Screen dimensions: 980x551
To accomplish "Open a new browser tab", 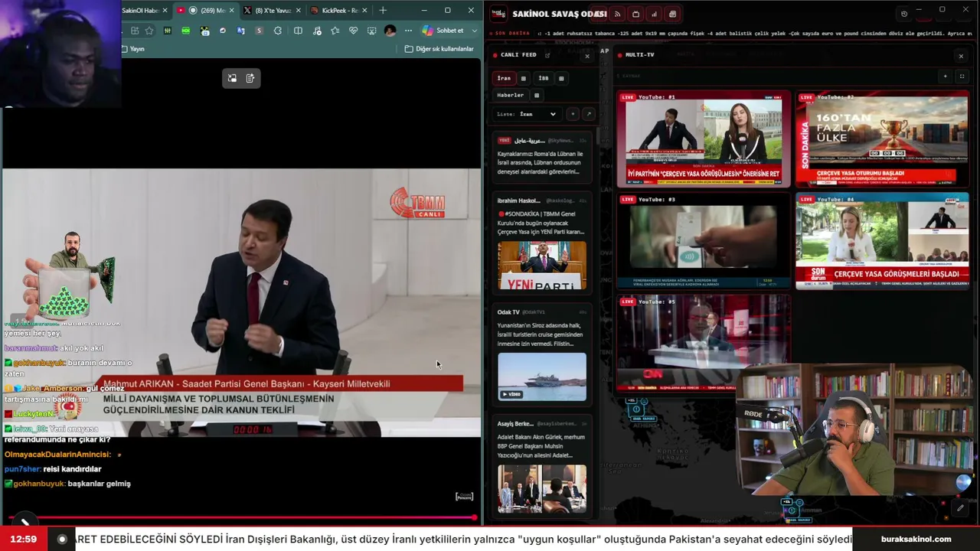I will coord(383,11).
